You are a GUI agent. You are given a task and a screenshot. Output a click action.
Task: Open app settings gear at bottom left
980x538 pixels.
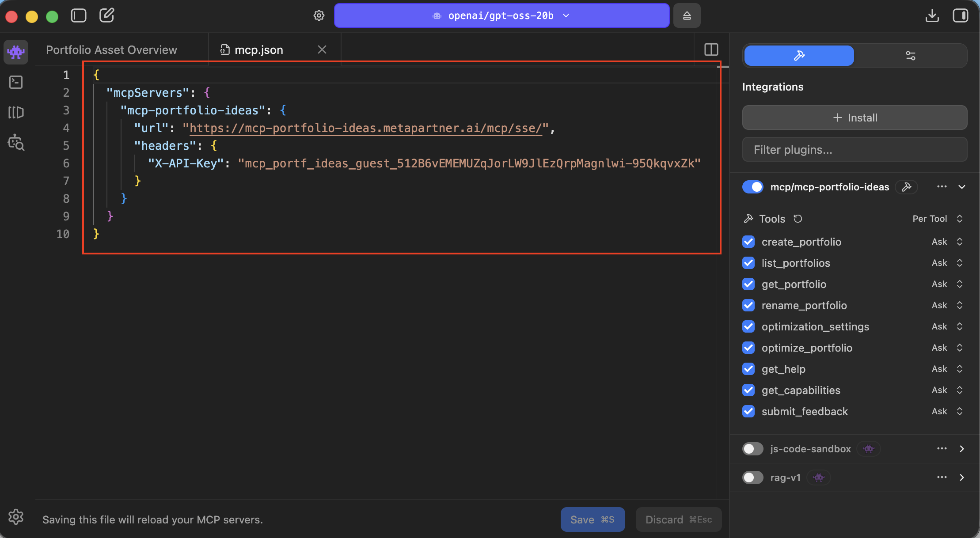(x=16, y=516)
